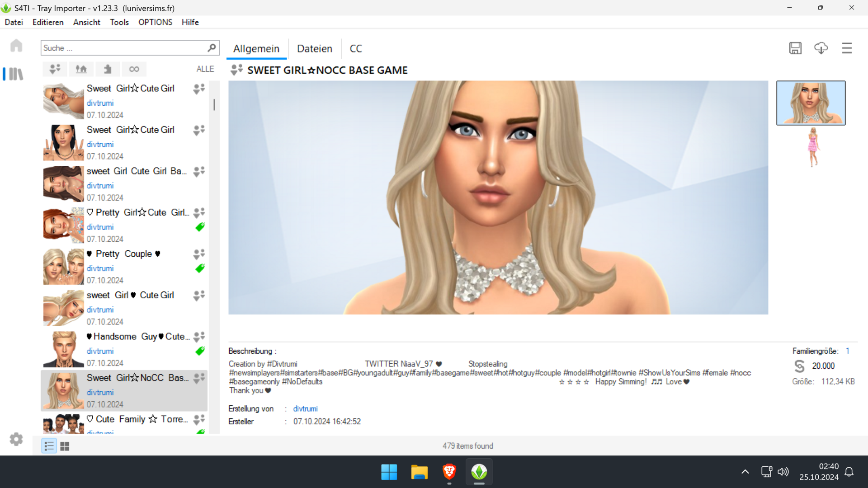
Task: Open Brave browser from the taskbar
Action: click(449, 472)
